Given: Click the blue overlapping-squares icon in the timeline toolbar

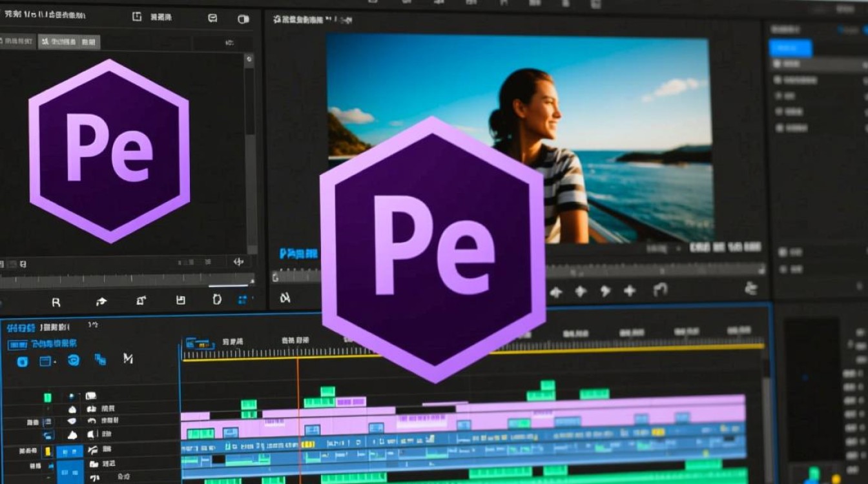Looking at the screenshot, I should [x=100, y=359].
